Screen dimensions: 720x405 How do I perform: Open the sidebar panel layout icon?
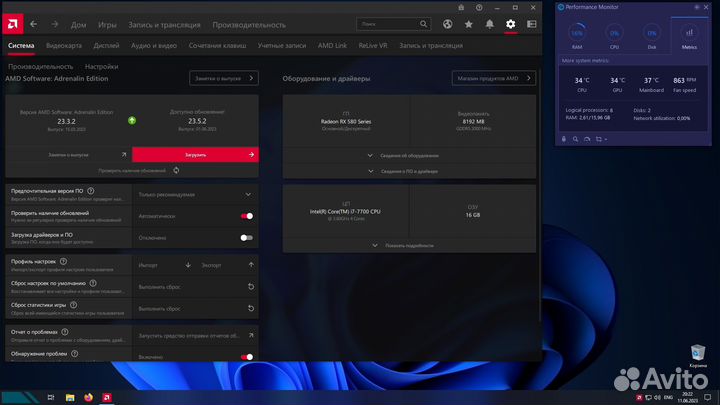531,24
